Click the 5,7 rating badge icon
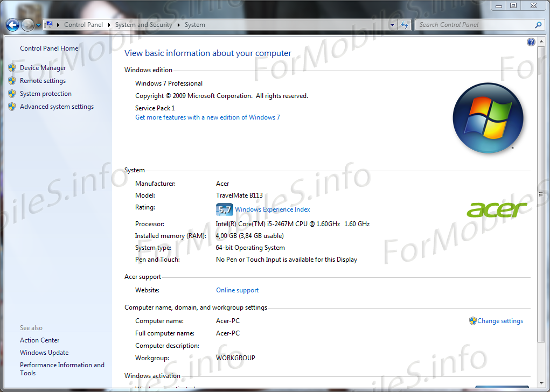Image resolution: width=550 pixels, height=392 pixels. click(x=224, y=209)
